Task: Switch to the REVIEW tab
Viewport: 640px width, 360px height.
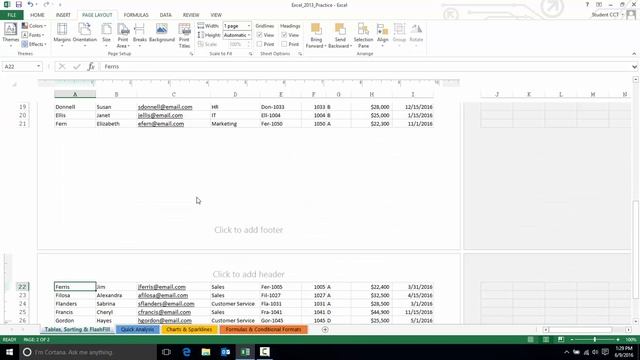Action: 191,15
